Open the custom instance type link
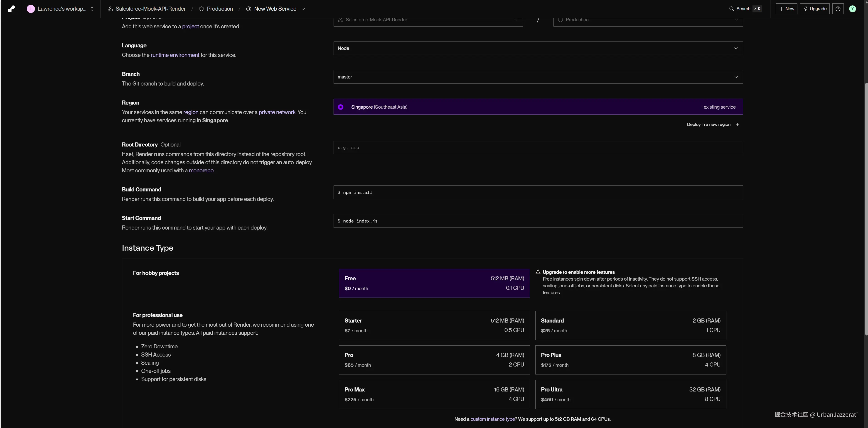 point(492,419)
